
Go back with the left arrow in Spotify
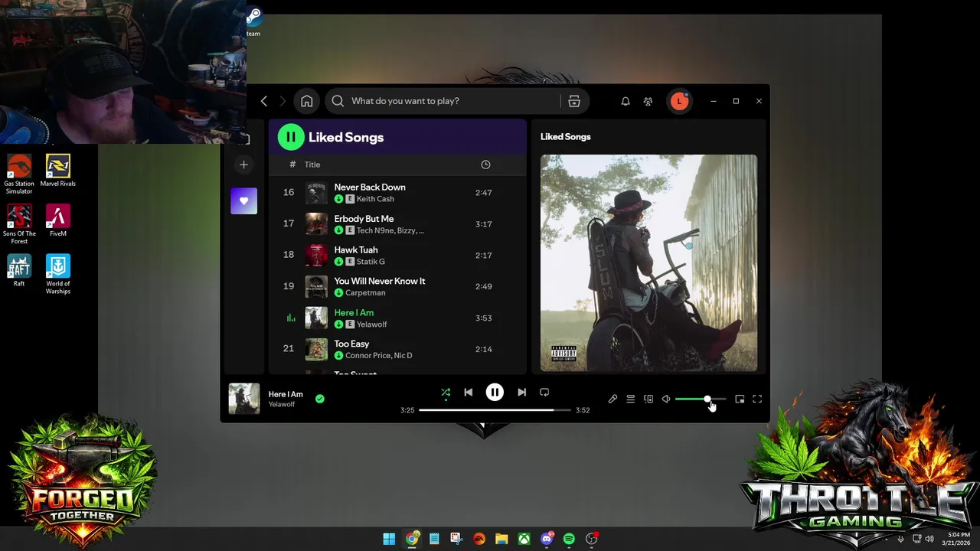tap(264, 101)
